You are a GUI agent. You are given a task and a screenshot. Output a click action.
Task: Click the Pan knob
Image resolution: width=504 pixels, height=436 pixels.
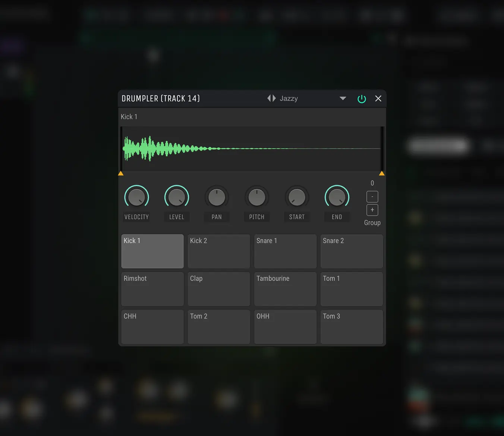(x=217, y=197)
